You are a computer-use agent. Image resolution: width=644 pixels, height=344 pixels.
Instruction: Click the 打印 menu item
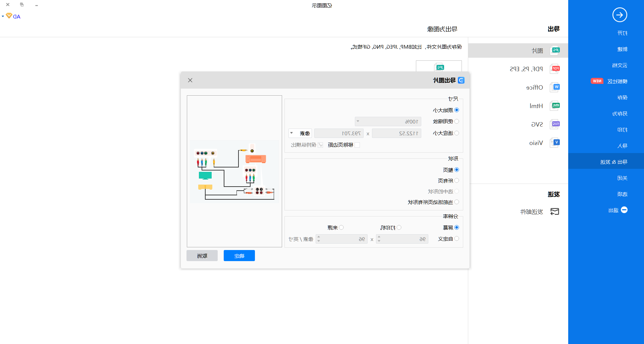pos(622,130)
